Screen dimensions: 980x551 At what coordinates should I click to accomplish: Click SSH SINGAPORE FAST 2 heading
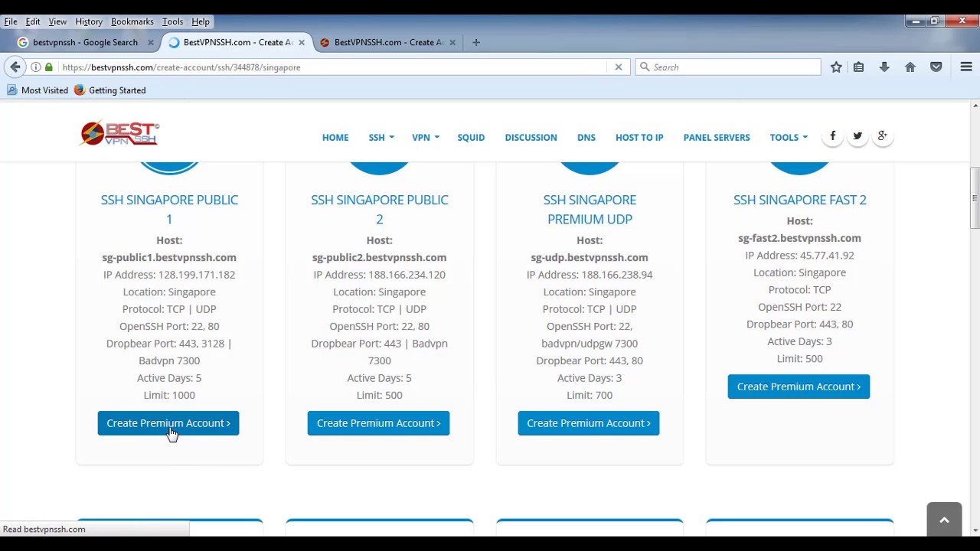pos(800,200)
